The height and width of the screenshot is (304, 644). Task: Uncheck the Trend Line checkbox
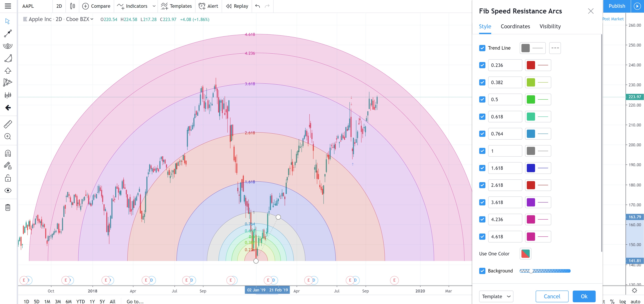click(x=482, y=48)
